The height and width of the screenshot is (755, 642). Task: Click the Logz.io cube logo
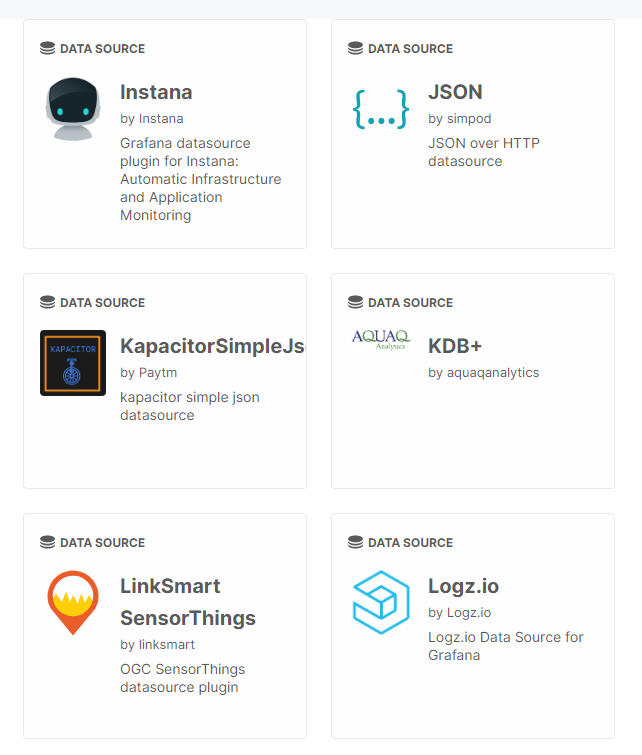[381, 602]
